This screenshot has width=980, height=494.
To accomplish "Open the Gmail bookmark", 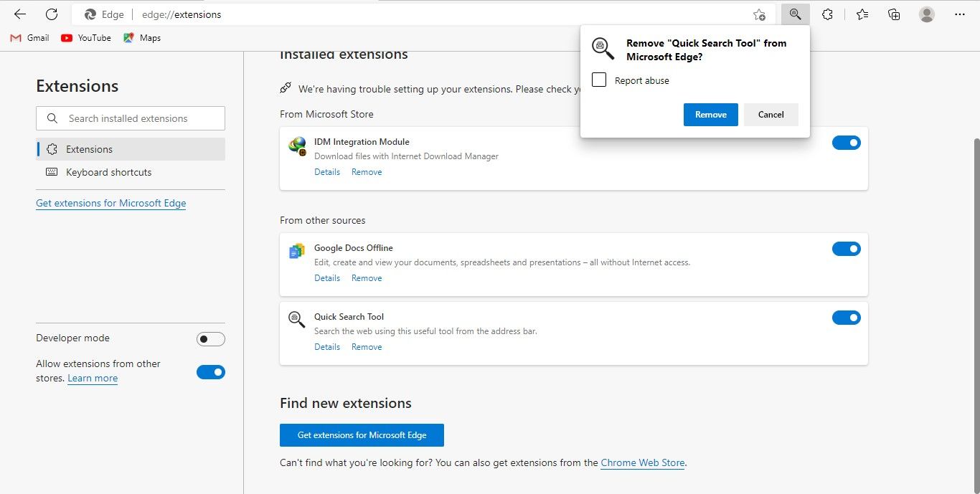I will (29, 37).
